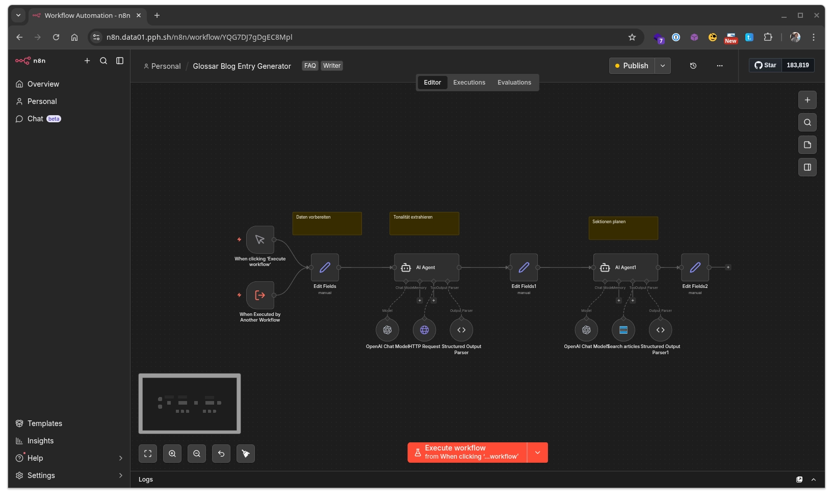This screenshot has width=833, height=504.
Task: Toggle the focus panel on right
Action: (807, 167)
